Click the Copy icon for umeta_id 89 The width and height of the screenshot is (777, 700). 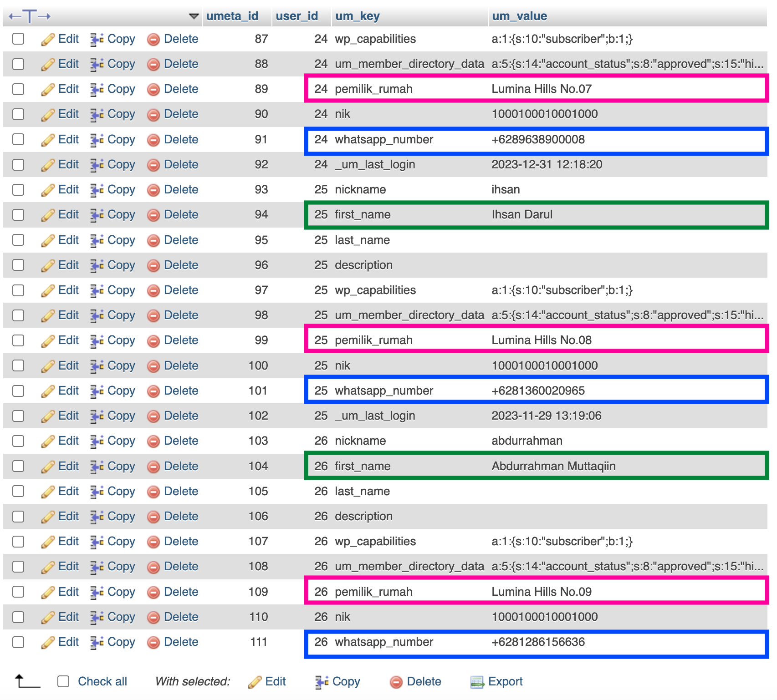pyautogui.click(x=97, y=90)
